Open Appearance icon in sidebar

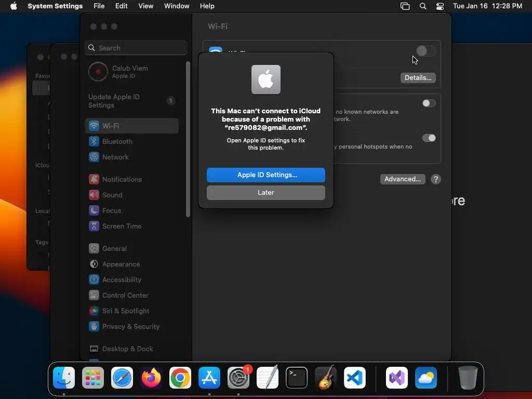tap(94, 264)
